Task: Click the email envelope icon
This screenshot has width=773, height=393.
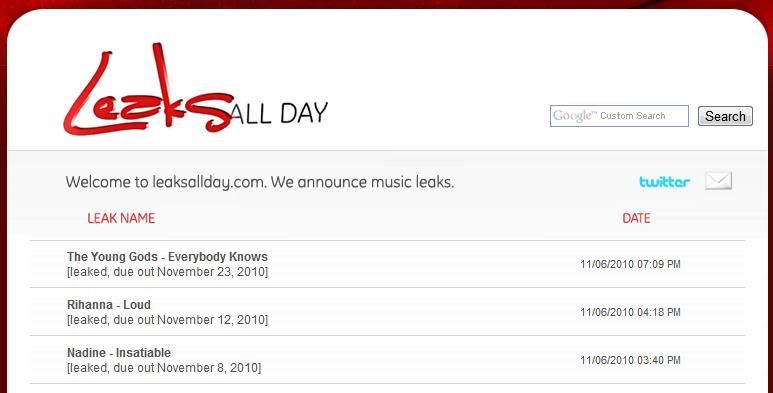Action: click(718, 181)
